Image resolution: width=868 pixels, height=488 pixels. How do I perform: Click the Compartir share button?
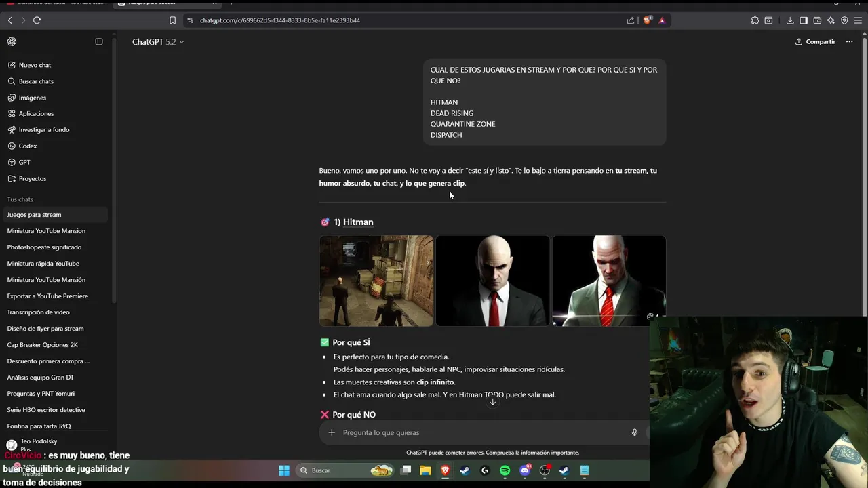point(815,42)
